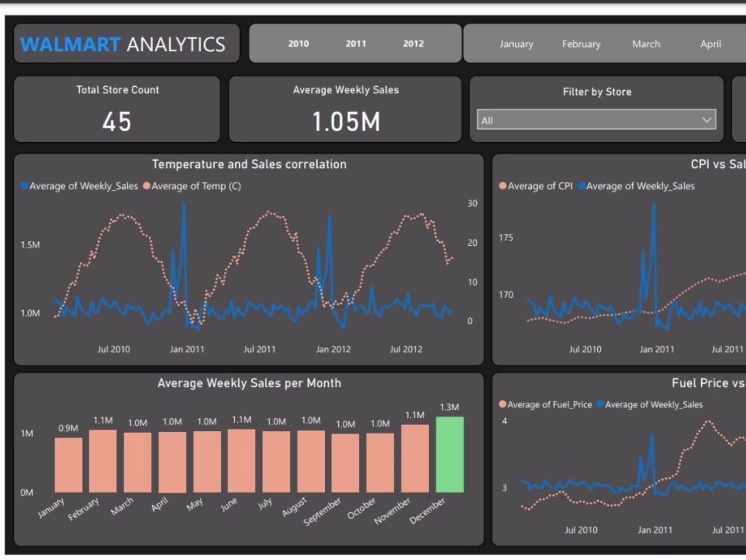The image size is (746, 560).
Task: Click the WALMART ANALYTICS dashboard title
Action: click(x=123, y=44)
